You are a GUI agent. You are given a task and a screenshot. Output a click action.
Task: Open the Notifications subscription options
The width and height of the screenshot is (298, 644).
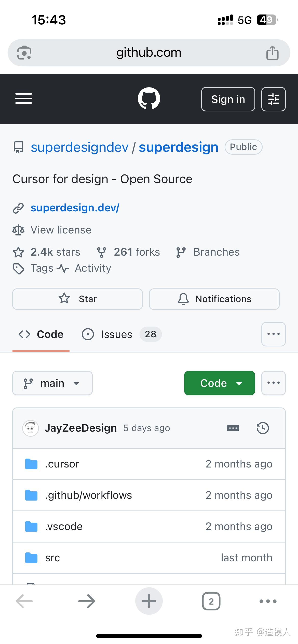tap(214, 299)
